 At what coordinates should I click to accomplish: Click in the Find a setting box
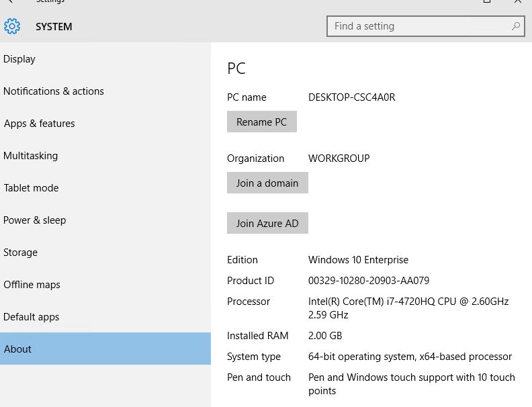point(425,26)
